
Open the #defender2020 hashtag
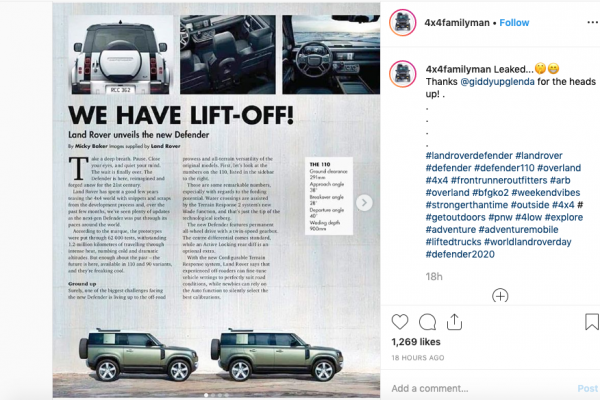460,254
